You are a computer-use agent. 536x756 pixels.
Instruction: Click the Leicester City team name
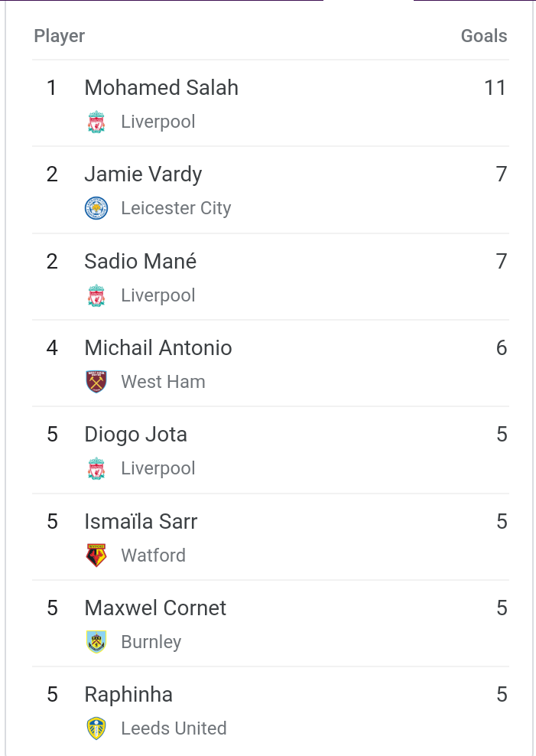point(176,209)
